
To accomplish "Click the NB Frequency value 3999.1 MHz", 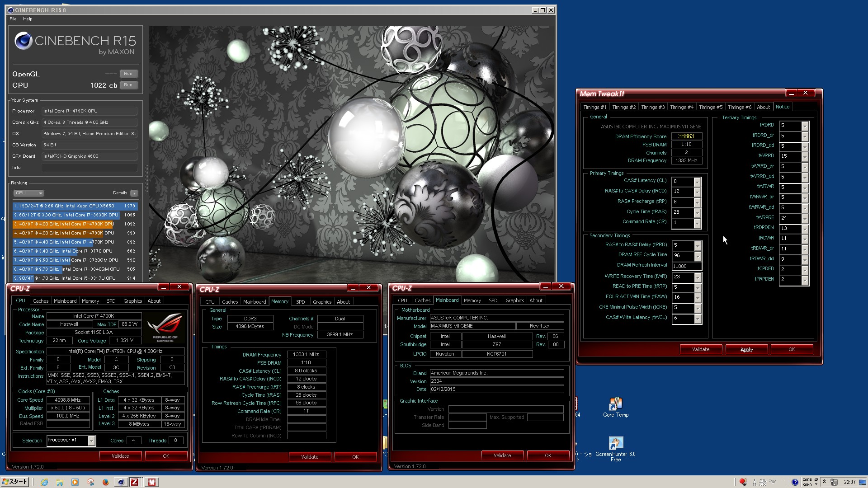I will [340, 334].
